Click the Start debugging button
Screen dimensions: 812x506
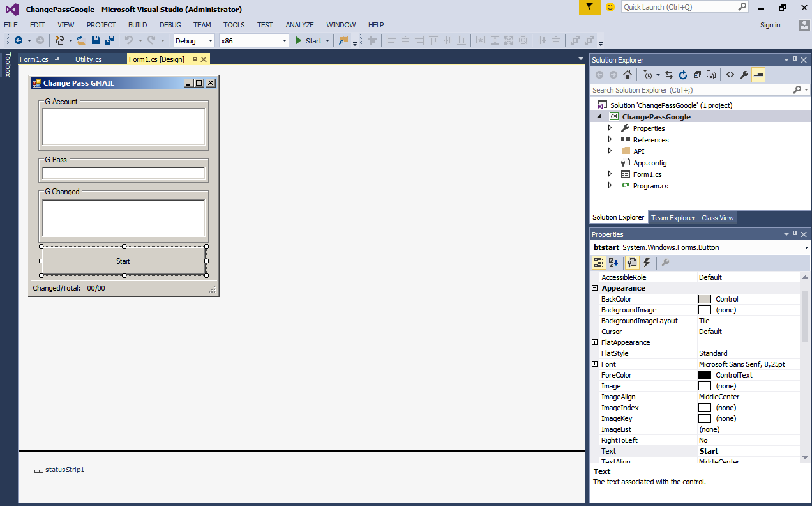pyautogui.click(x=308, y=40)
